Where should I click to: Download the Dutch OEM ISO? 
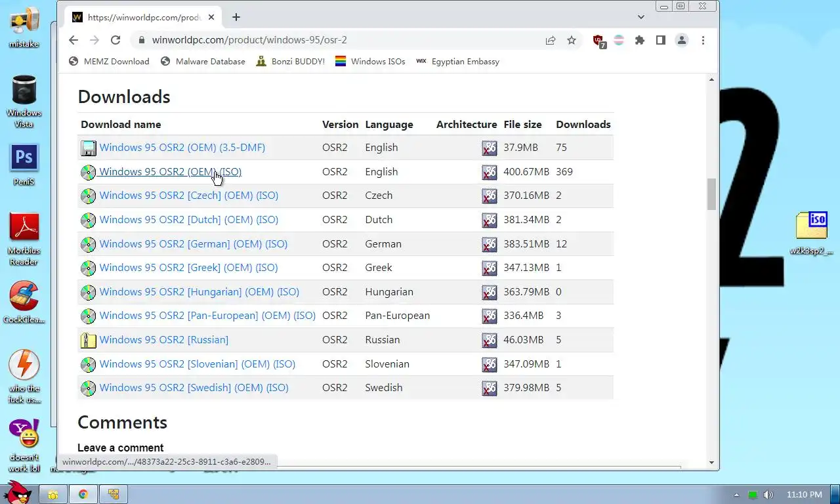(x=189, y=220)
